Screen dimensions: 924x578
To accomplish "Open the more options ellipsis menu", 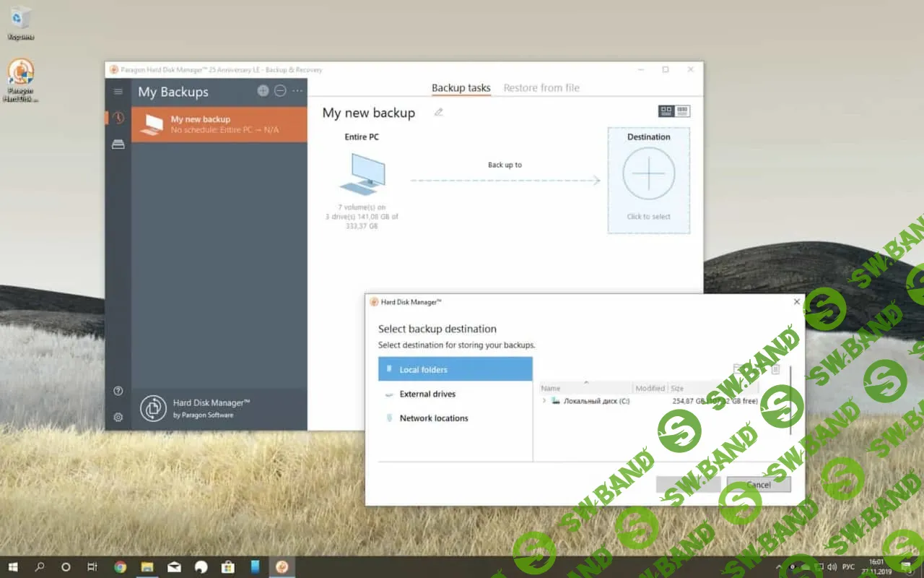I will pyautogui.click(x=297, y=90).
